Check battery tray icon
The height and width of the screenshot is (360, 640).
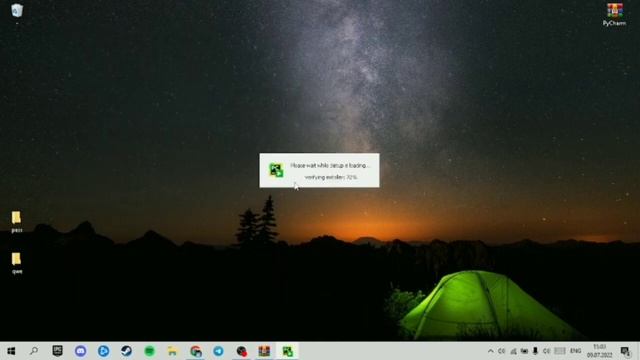524,351
